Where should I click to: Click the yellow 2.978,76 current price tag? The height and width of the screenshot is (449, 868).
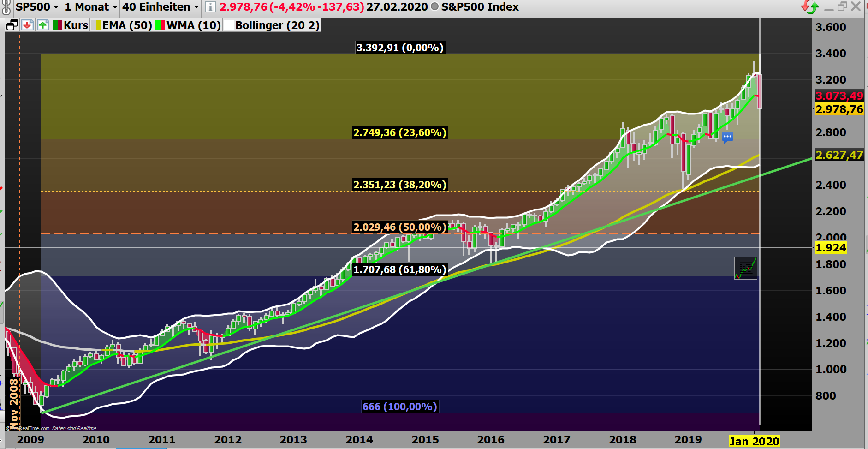coord(839,109)
